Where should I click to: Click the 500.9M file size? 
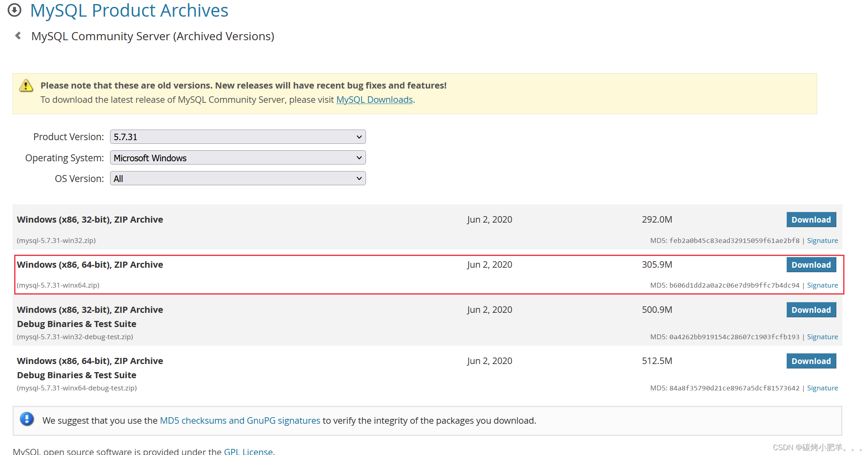[657, 310]
